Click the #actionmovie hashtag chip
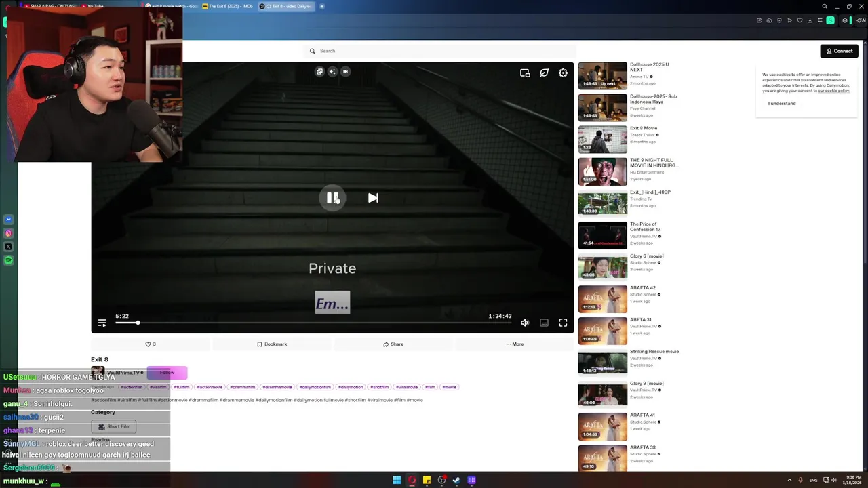 pos(210,387)
